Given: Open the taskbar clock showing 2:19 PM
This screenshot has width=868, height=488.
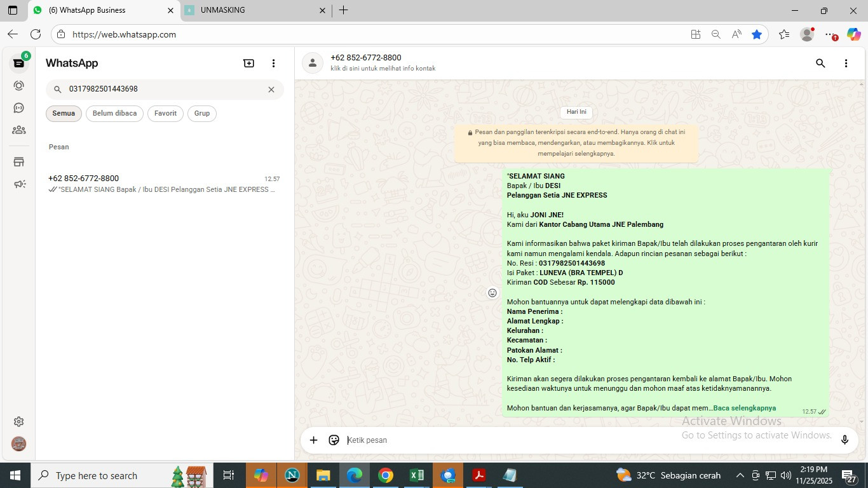Looking at the screenshot, I should tap(813, 475).
